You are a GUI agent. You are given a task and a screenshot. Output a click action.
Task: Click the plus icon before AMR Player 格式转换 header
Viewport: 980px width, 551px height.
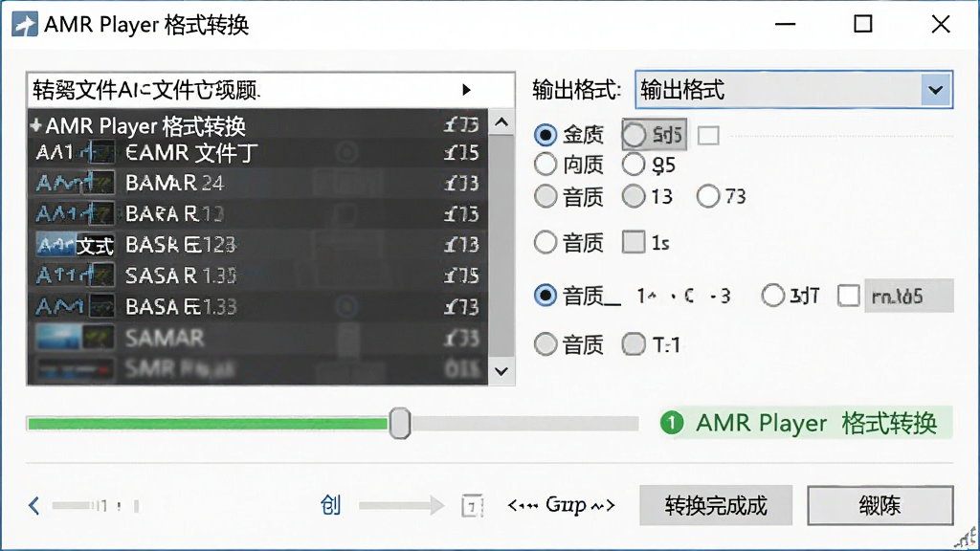click(35, 125)
